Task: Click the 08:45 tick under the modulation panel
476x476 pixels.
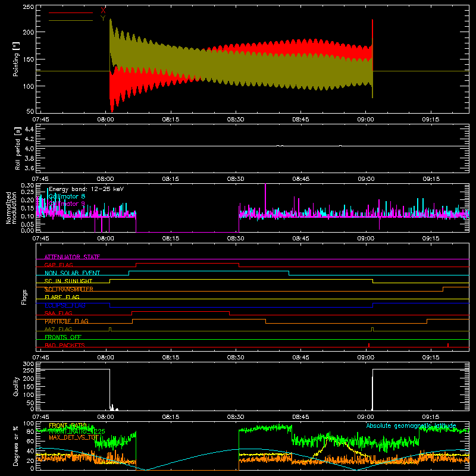Action: [x=300, y=239]
